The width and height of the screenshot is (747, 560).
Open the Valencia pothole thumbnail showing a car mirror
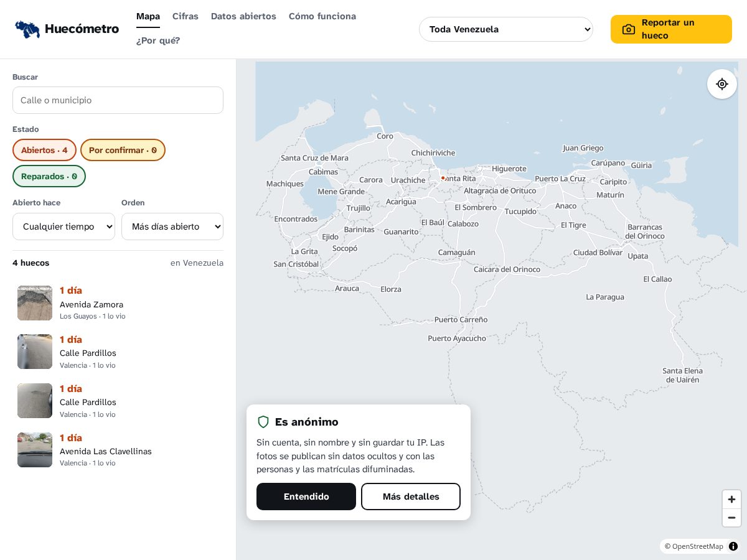[35, 352]
